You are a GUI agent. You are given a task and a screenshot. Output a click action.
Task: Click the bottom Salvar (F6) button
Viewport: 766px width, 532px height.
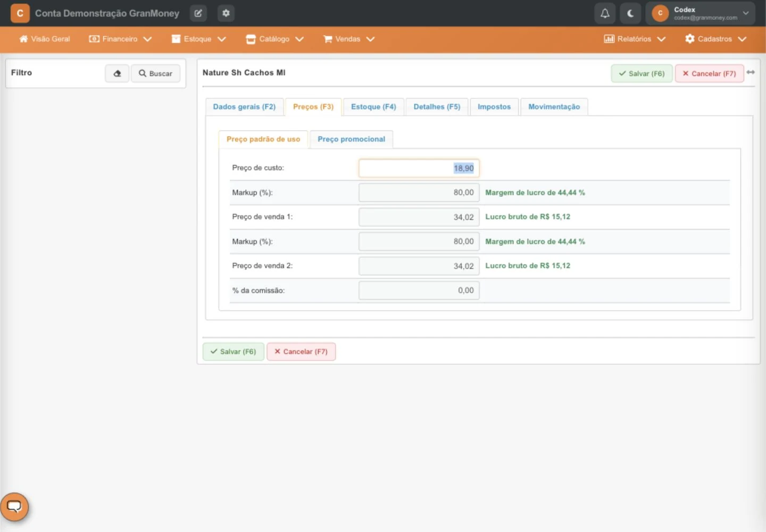[x=234, y=352]
